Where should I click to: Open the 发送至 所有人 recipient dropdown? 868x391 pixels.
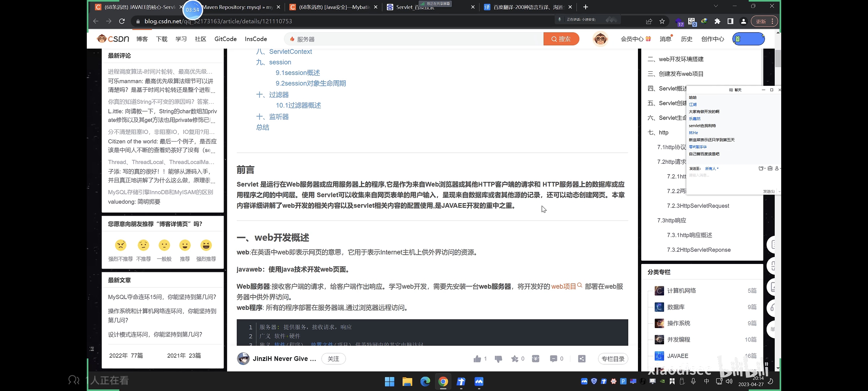[712, 168]
